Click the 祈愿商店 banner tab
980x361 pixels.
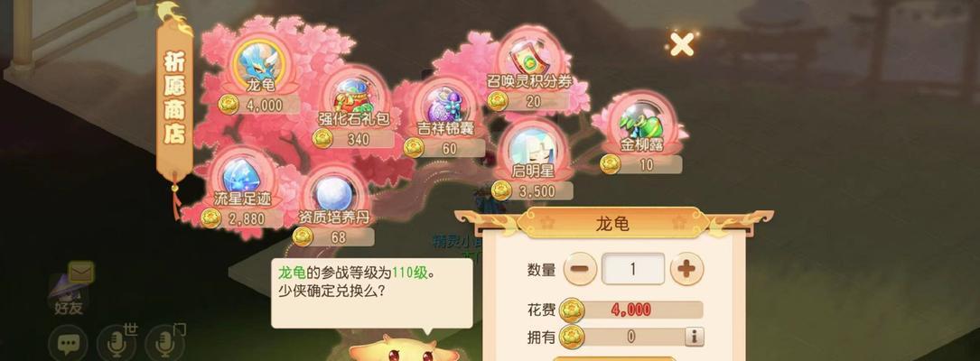point(174,100)
